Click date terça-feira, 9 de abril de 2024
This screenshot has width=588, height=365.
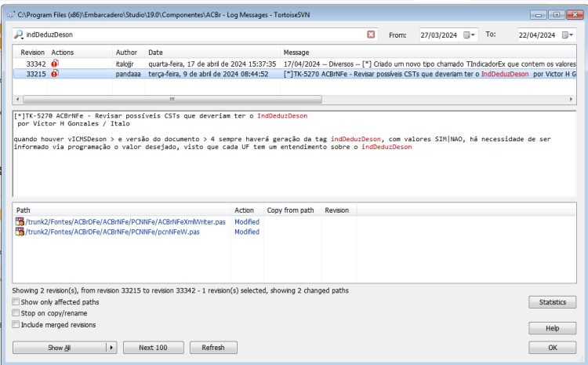(209, 74)
